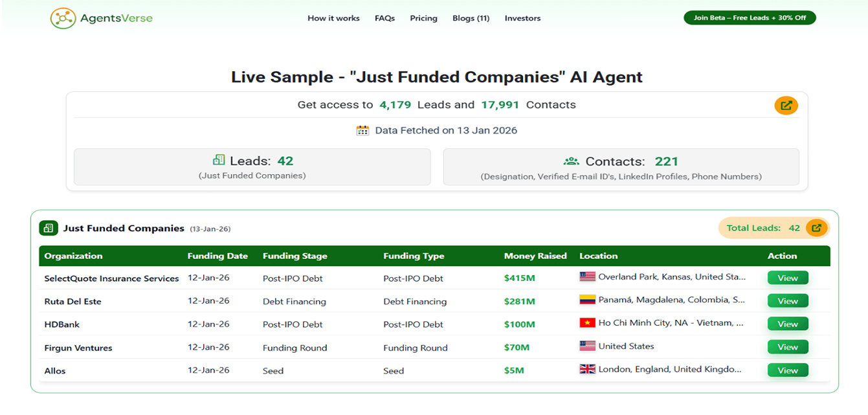
Task: Open external link icon beside leads summary
Action: tap(786, 106)
